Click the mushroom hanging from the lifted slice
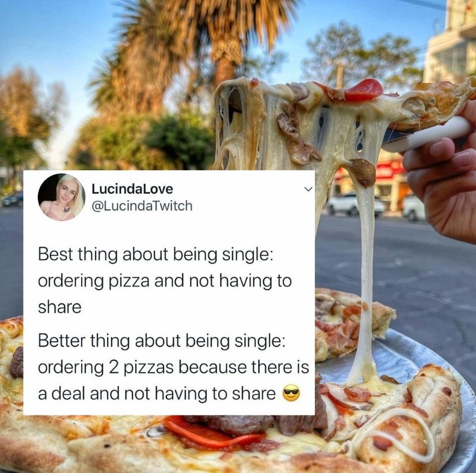This screenshot has width=476, height=473. pos(364,171)
